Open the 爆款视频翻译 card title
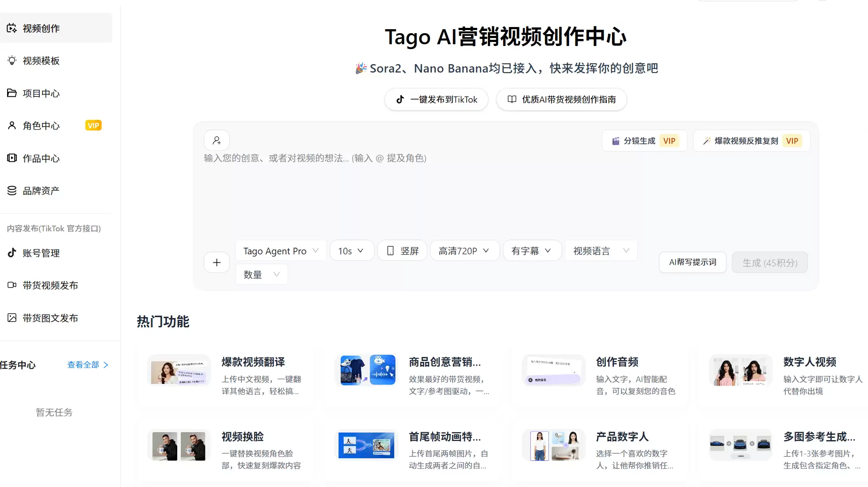The width and height of the screenshot is (868, 487). tap(253, 362)
